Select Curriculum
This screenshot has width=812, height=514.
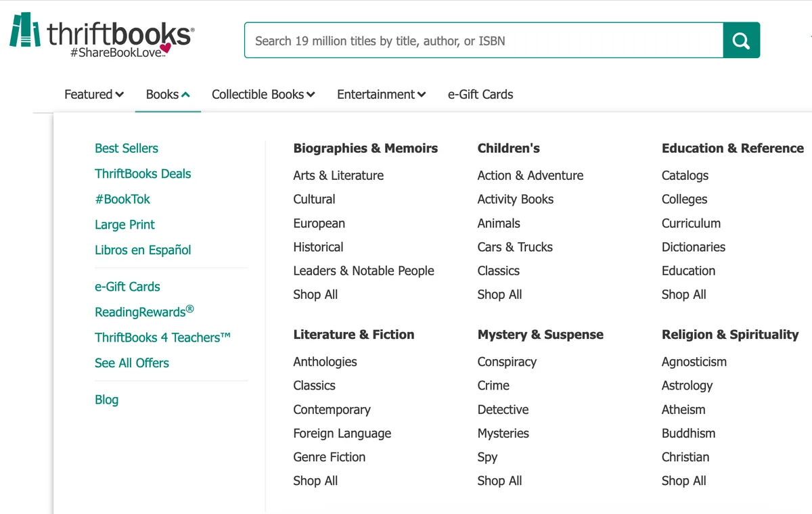click(691, 223)
